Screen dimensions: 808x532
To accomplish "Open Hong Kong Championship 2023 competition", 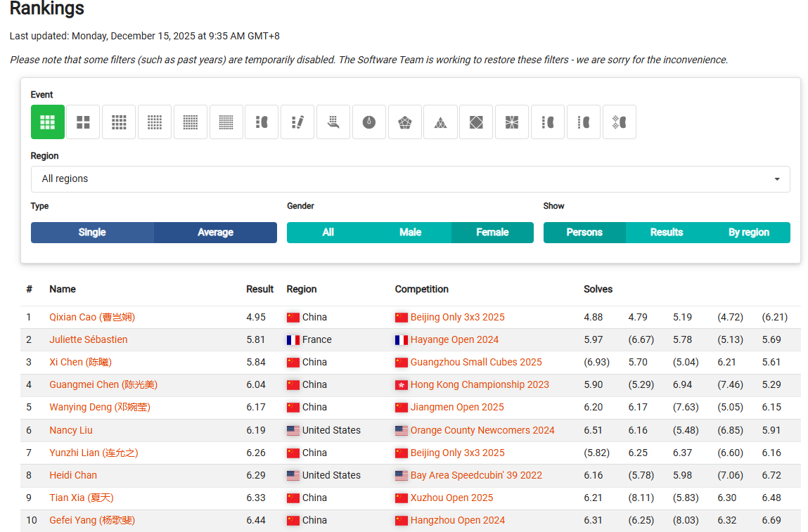I will click(x=480, y=384).
